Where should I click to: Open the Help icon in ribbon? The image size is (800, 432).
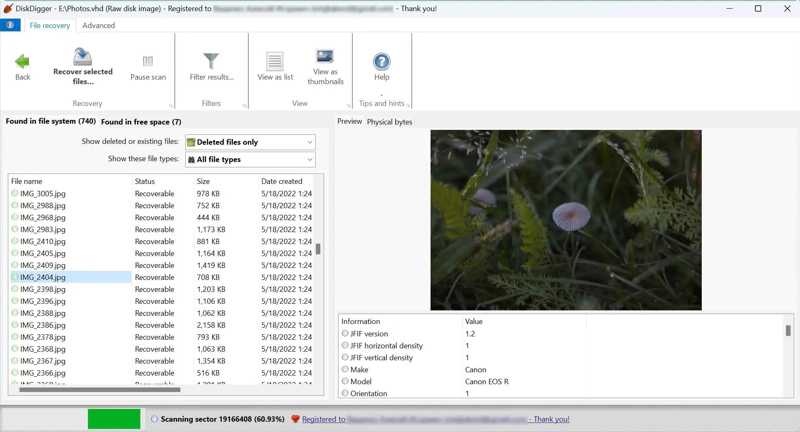381,62
